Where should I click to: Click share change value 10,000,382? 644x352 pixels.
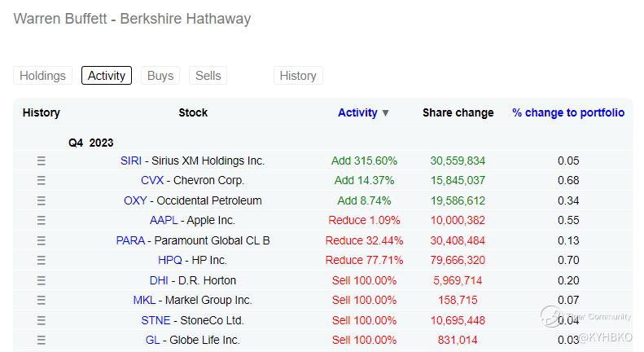coord(458,221)
